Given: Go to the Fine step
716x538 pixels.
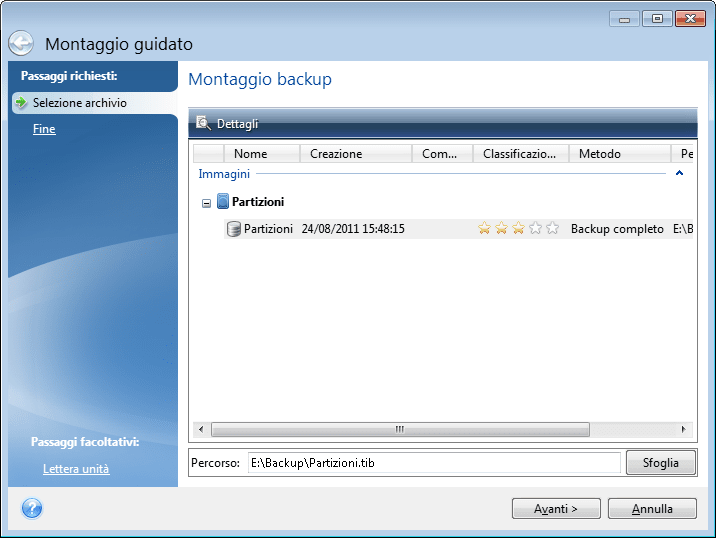Looking at the screenshot, I should [x=44, y=129].
